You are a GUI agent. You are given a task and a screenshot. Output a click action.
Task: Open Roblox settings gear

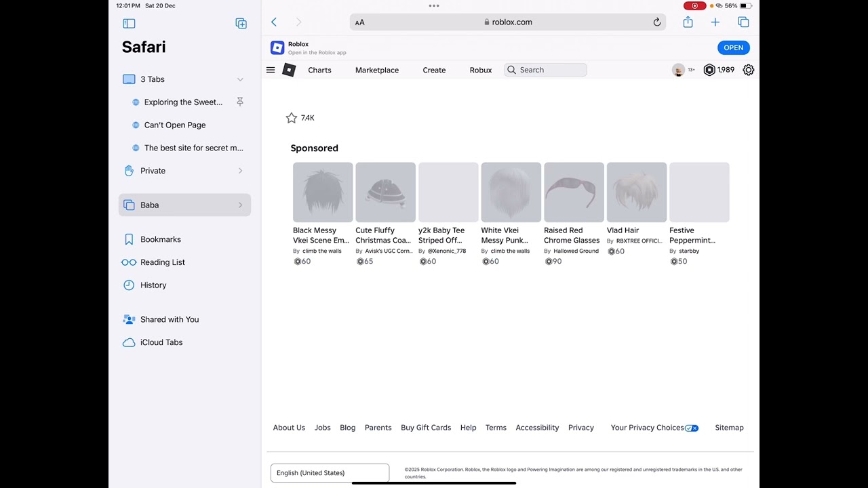coord(749,70)
